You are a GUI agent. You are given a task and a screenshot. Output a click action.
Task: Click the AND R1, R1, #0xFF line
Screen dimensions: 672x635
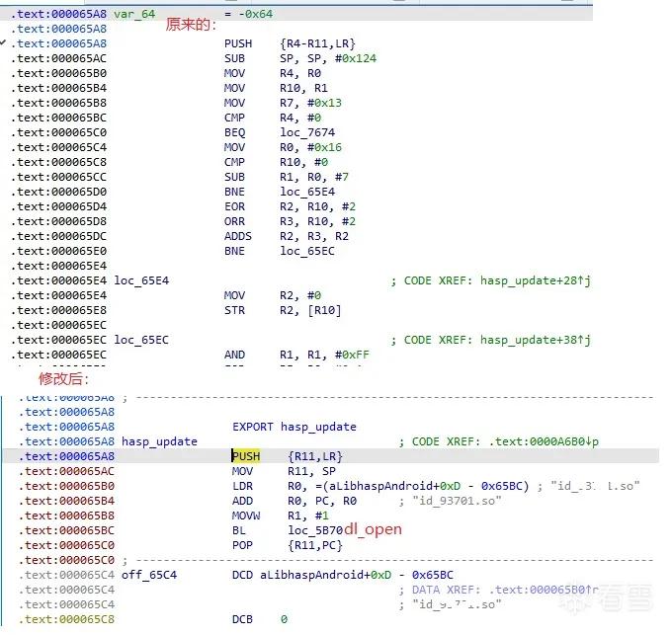[296, 355]
